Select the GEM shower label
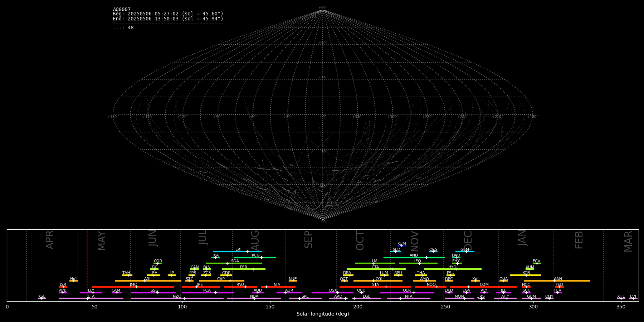Image resolution: width=644 pixels, height=322 pixels. 465,250
